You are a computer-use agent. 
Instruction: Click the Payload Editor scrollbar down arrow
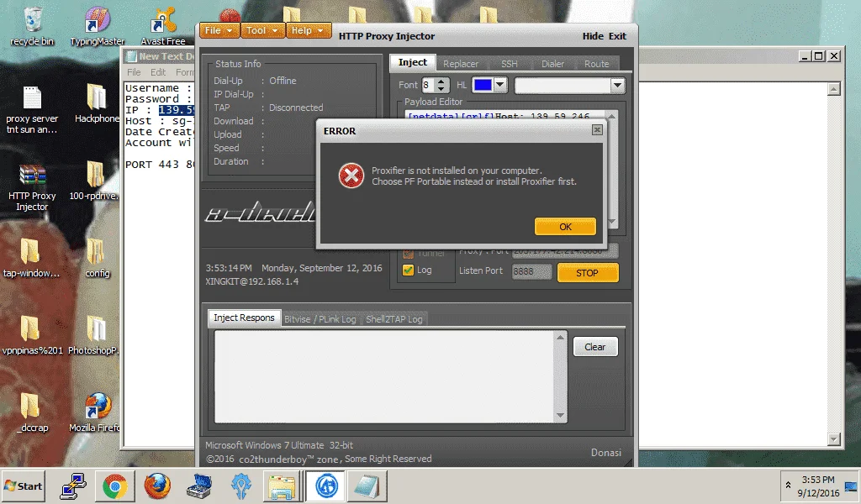pos(612,223)
